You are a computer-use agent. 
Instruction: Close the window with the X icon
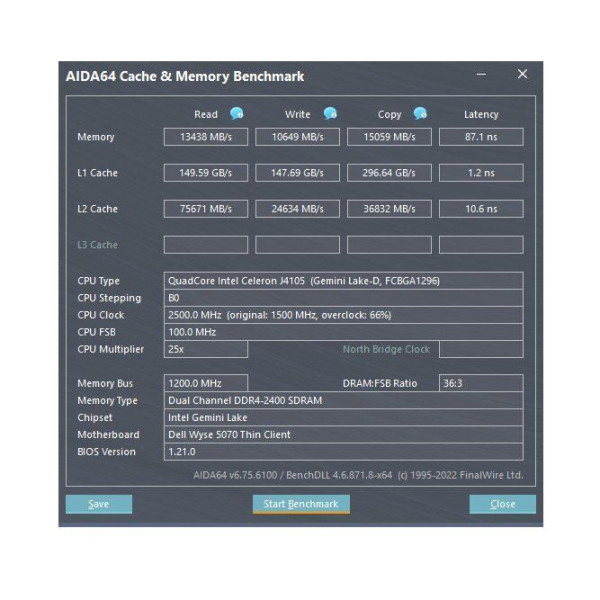coord(522,74)
